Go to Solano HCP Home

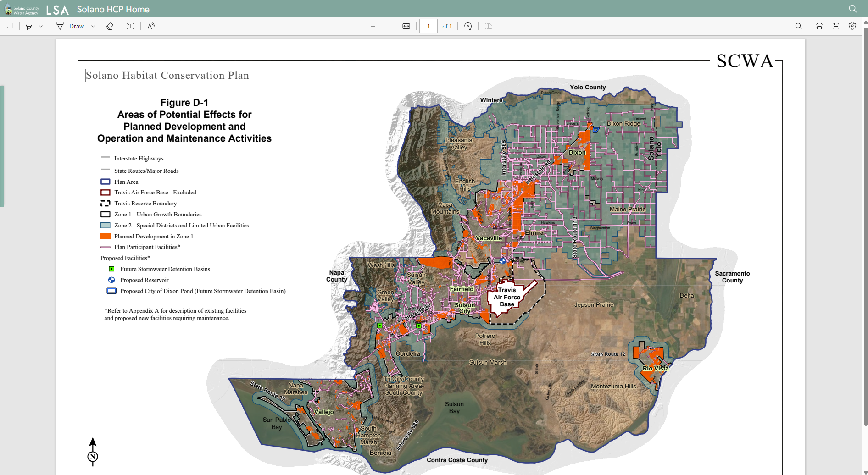click(x=113, y=9)
